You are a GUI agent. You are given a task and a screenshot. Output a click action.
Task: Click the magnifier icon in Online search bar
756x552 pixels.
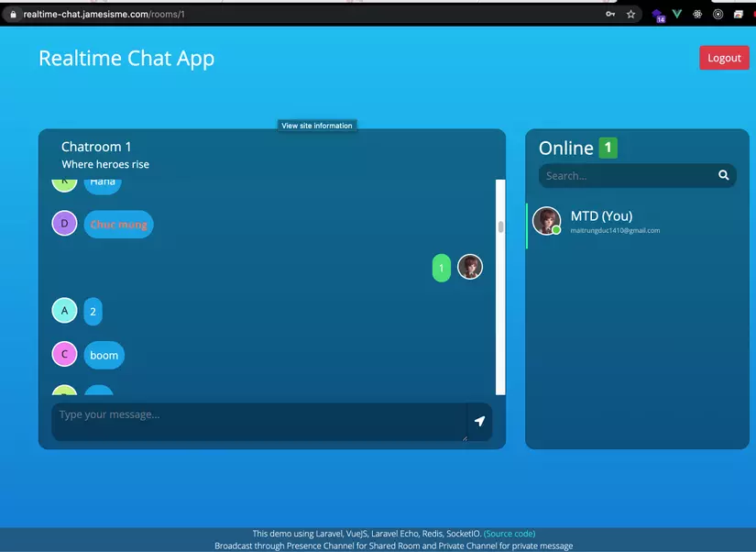pyautogui.click(x=723, y=174)
